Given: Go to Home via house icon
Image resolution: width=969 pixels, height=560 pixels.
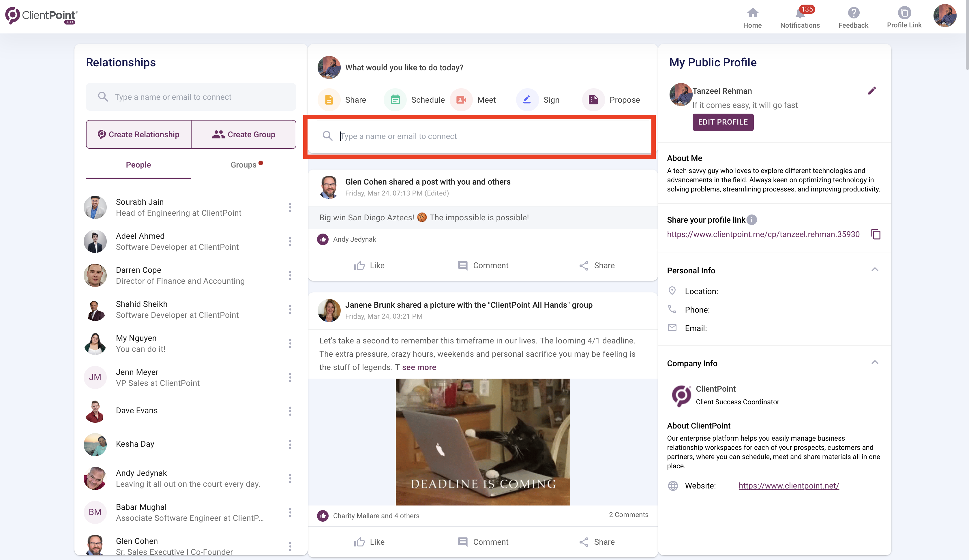Looking at the screenshot, I should (x=752, y=13).
